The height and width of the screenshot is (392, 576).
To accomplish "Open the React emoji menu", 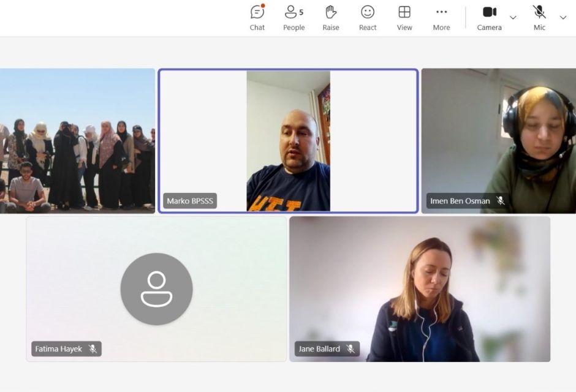I will [x=368, y=18].
